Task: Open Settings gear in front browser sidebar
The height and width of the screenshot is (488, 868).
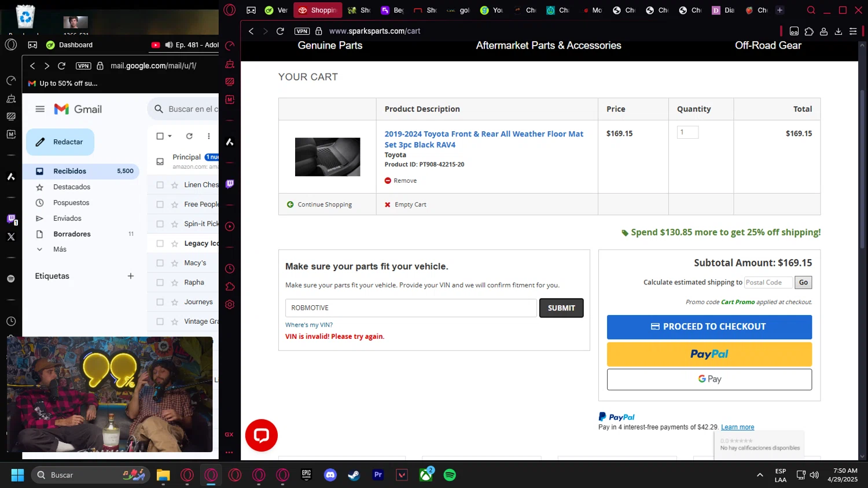Action: pyautogui.click(x=230, y=305)
